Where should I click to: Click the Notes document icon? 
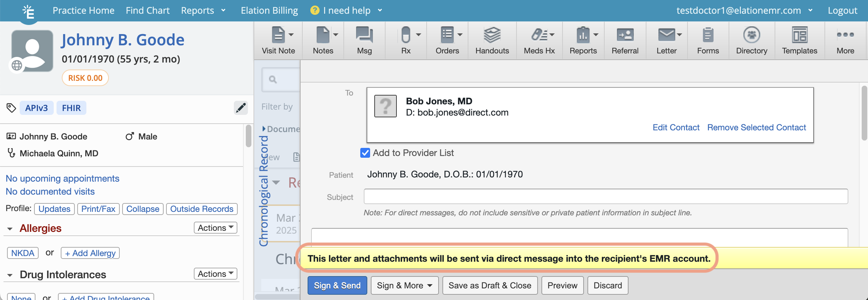point(323,35)
